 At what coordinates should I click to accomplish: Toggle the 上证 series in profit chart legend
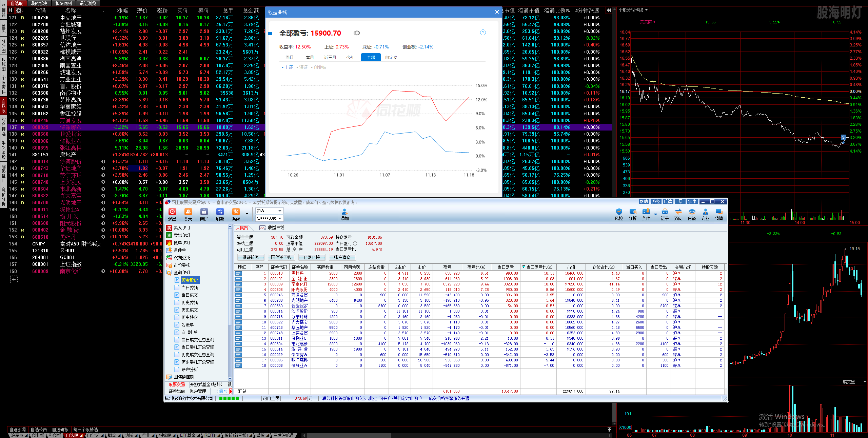tap(288, 67)
